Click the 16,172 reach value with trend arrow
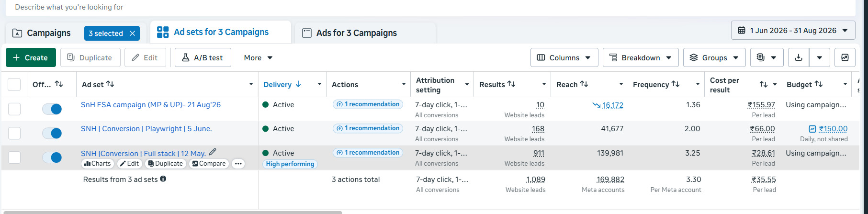This screenshot has height=214, width=868. click(608, 105)
